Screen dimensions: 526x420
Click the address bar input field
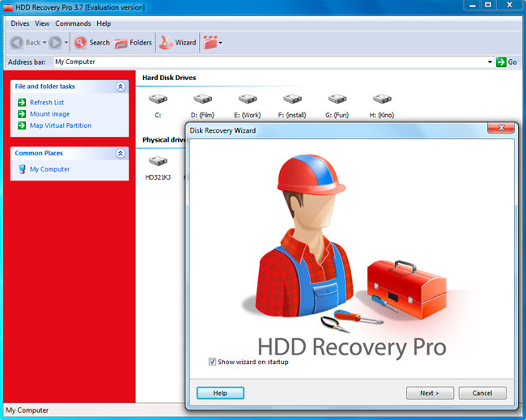tap(267, 62)
